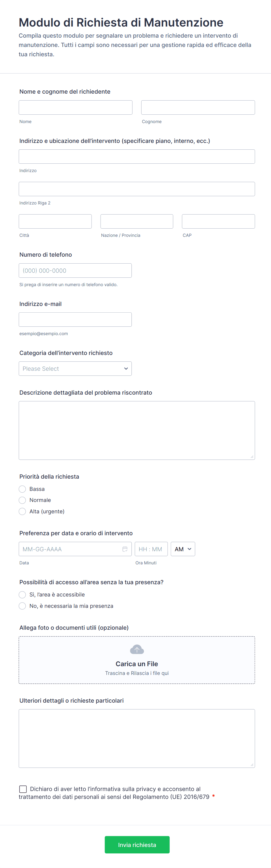Open the Categoria dell'intervento dropdown
271x868 pixels.
pyautogui.click(x=75, y=369)
